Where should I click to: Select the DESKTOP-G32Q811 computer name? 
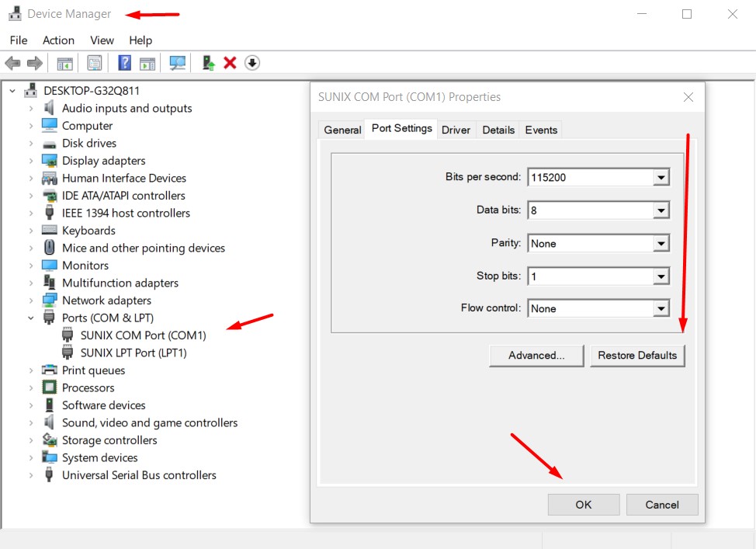click(x=92, y=91)
